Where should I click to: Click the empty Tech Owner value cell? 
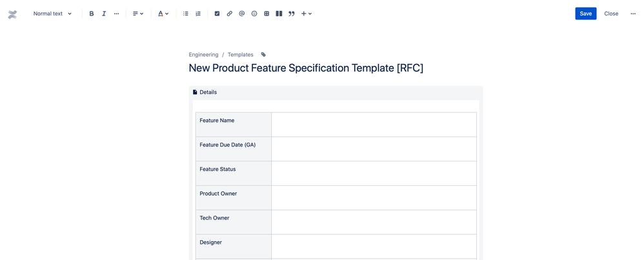(x=374, y=222)
